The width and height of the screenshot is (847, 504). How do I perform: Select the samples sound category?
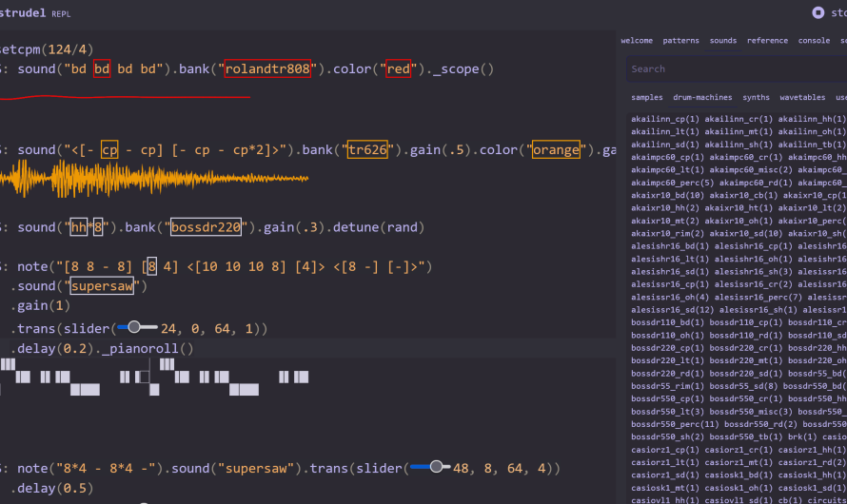647,97
